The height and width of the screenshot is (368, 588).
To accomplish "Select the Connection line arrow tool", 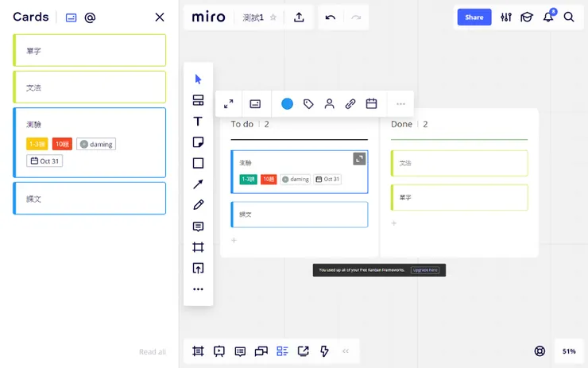I will click(x=198, y=184).
